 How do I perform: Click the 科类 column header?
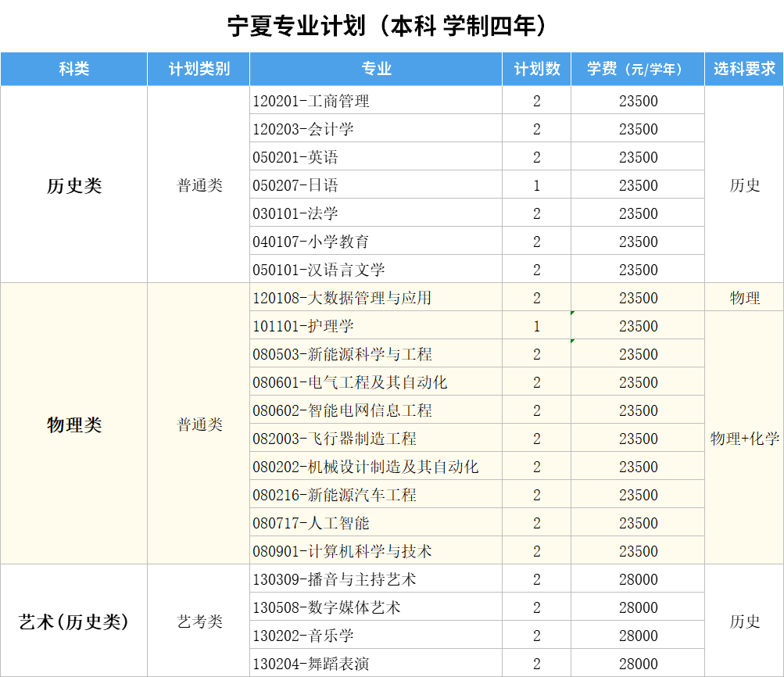pyautogui.click(x=74, y=69)
